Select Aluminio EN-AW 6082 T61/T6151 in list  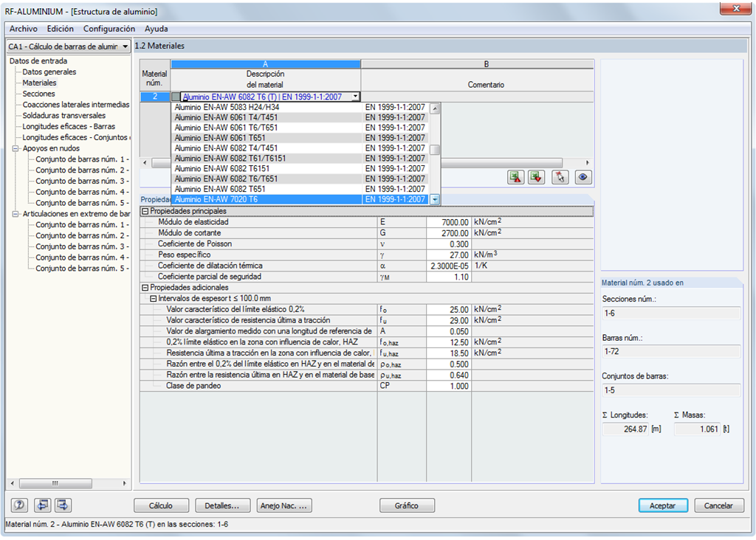pos(300,159)
